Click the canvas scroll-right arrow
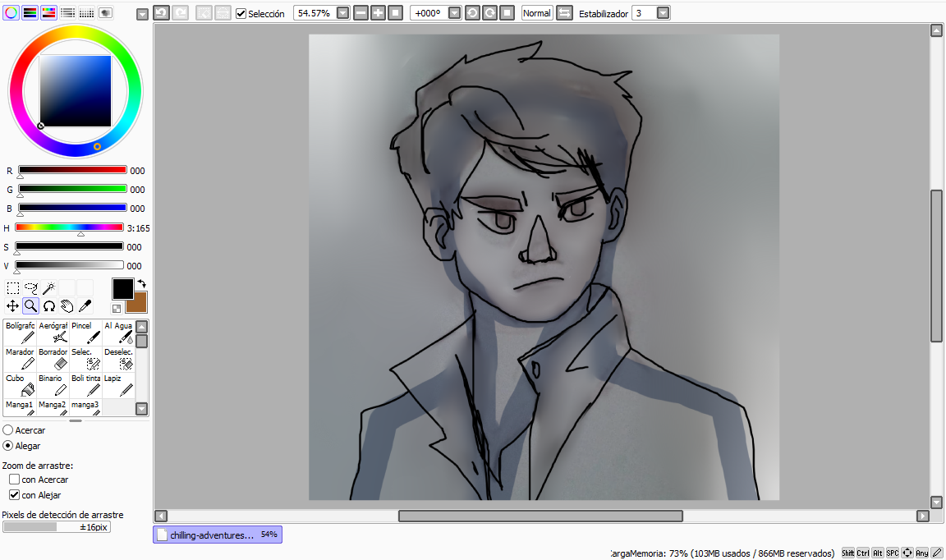This screenshot has height=560, width=946. [x=922, y=516]
